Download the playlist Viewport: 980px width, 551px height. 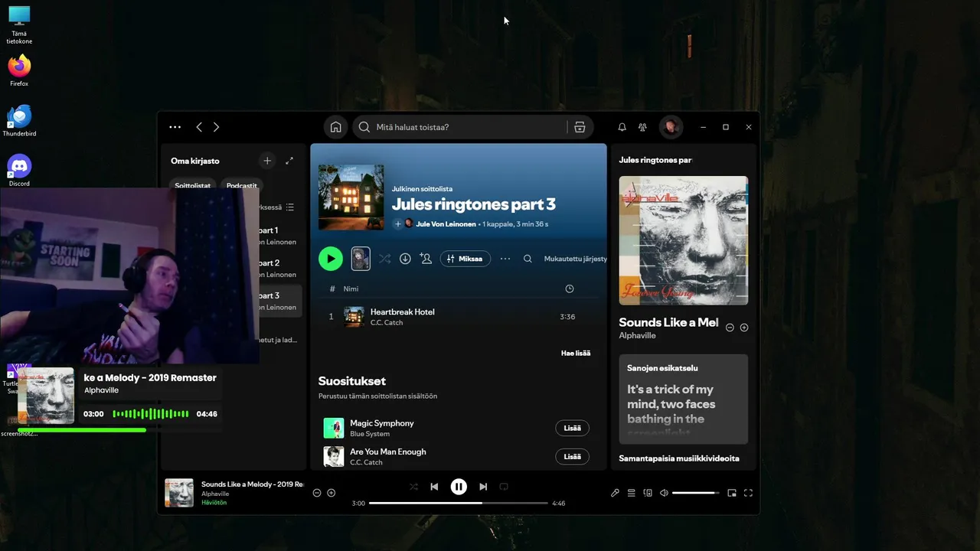405,259
